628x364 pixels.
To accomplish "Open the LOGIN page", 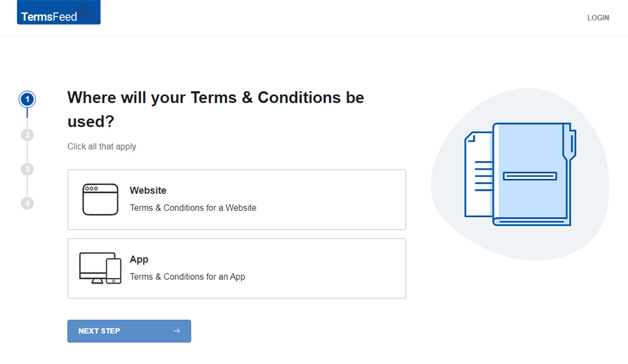I will tap(598, 18).
